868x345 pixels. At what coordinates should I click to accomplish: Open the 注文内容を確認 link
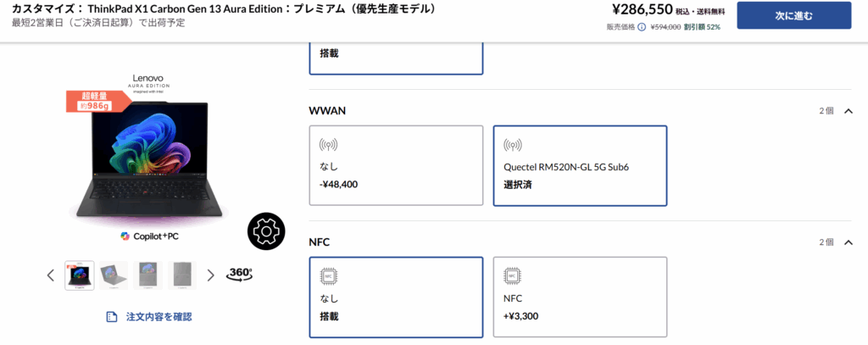pos(159,317)
